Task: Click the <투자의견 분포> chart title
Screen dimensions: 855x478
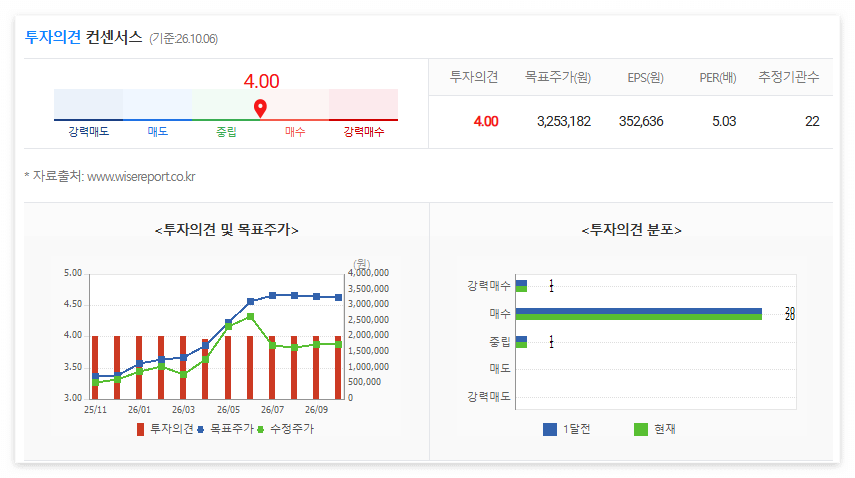Action: tap(631, 230)
